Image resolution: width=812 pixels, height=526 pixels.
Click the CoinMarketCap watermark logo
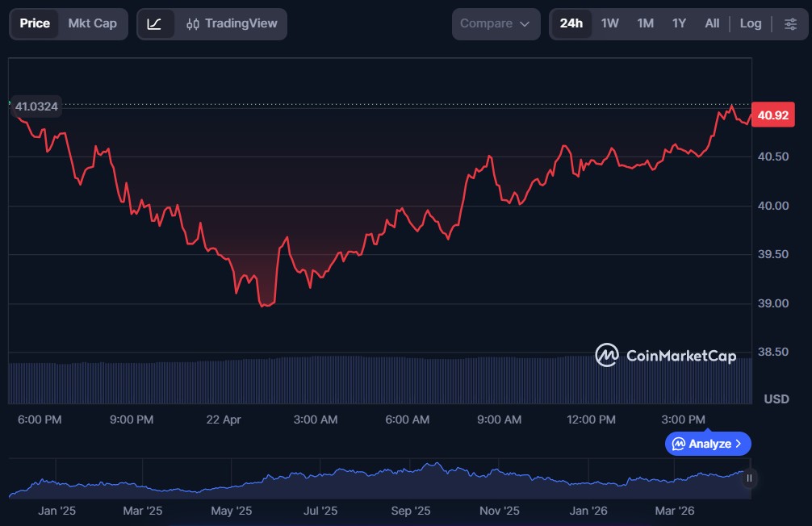pyautogui.click(x=666, y=355)
